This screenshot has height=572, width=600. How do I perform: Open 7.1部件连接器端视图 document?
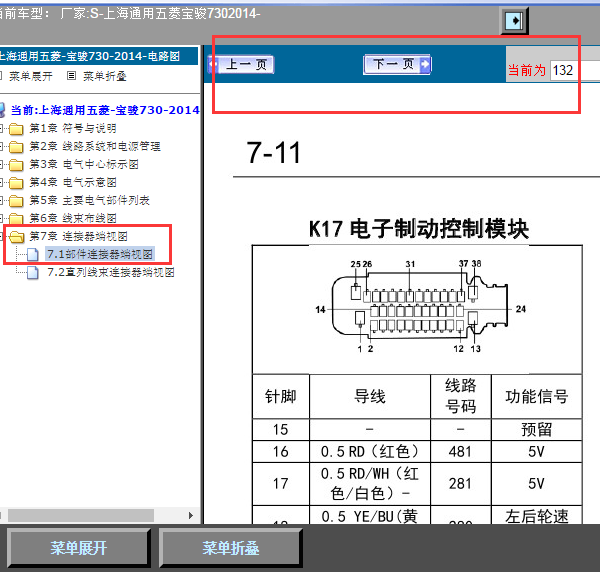[100, 254]
